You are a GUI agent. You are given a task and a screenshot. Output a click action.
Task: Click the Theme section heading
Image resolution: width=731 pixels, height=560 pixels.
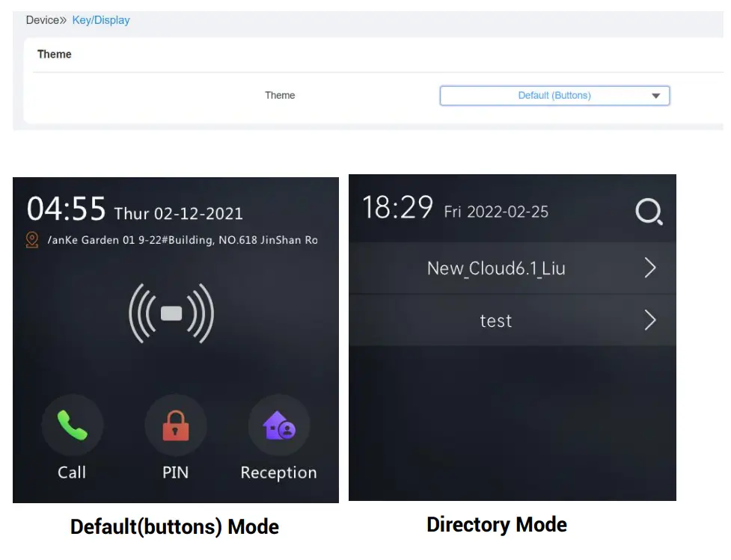coord(55,55)
